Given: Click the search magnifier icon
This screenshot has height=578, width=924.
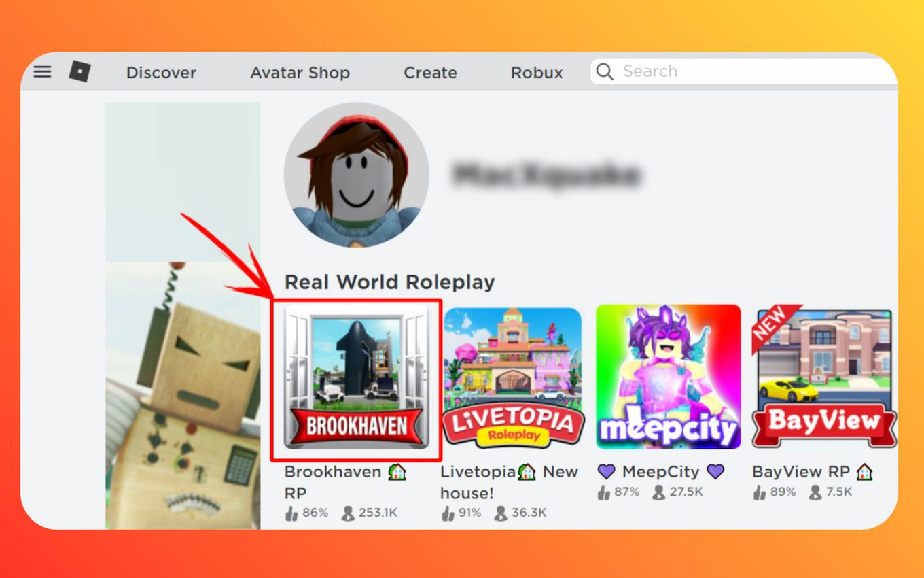Looking at the screenshot, I should point(605,71).
